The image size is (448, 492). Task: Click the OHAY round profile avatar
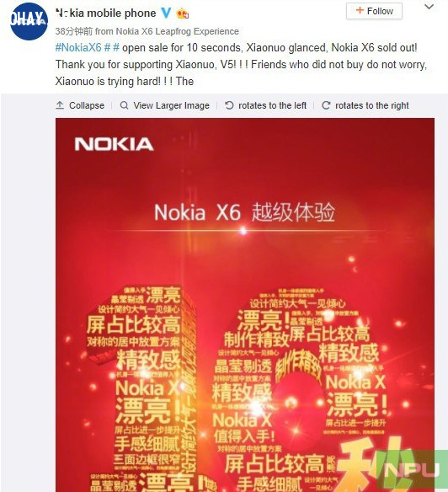click(29, 21)
